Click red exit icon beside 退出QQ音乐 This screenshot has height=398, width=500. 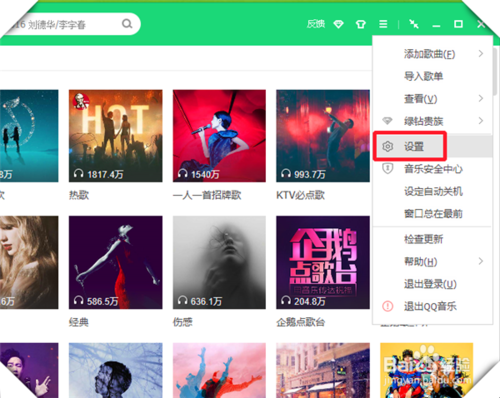coord(388,306)
